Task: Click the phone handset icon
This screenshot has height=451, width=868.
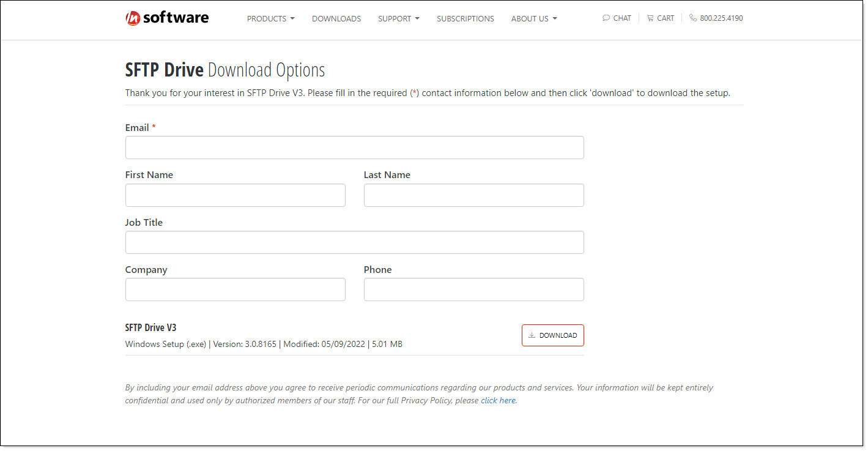Action: pyautogui.click(x=693, y=18)
